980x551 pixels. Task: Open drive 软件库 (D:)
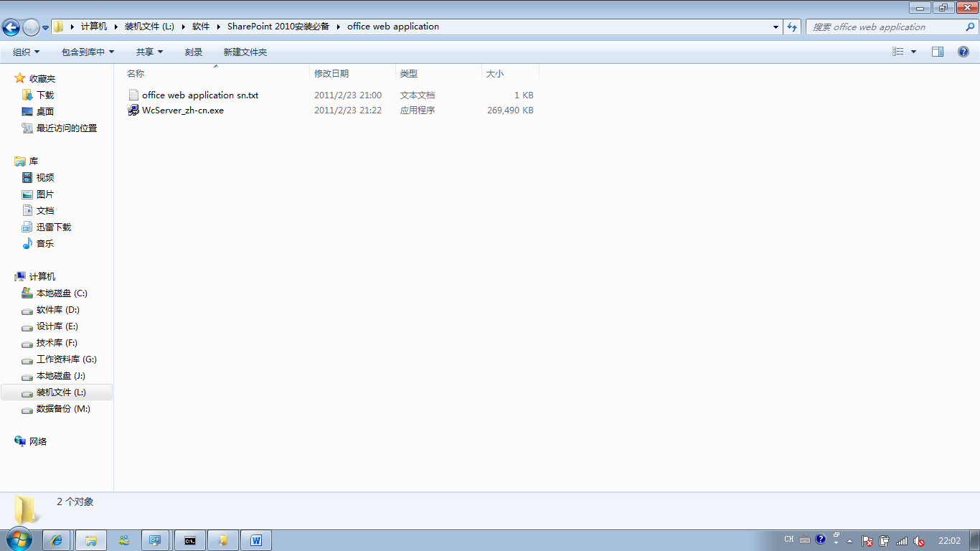[58, 309]
